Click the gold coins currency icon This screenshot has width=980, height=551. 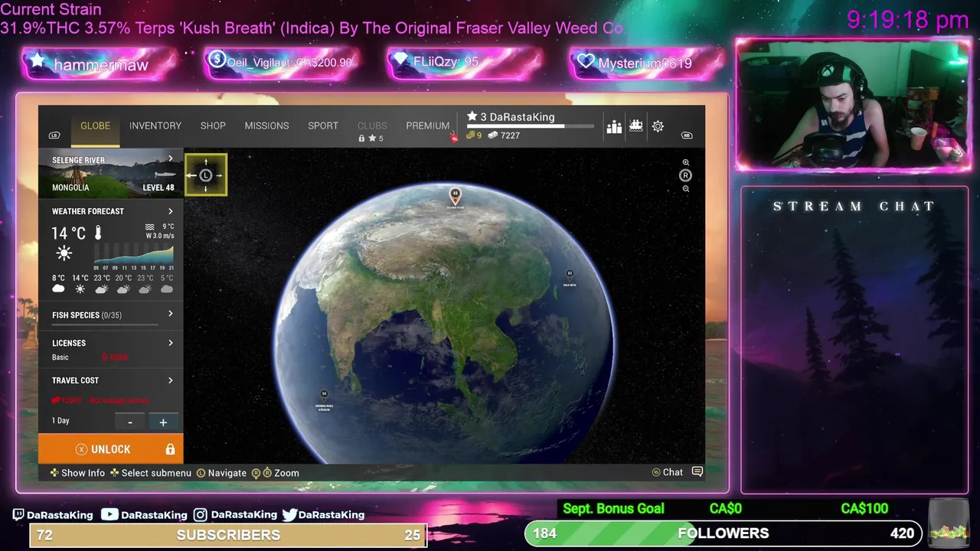pos(471,135)
